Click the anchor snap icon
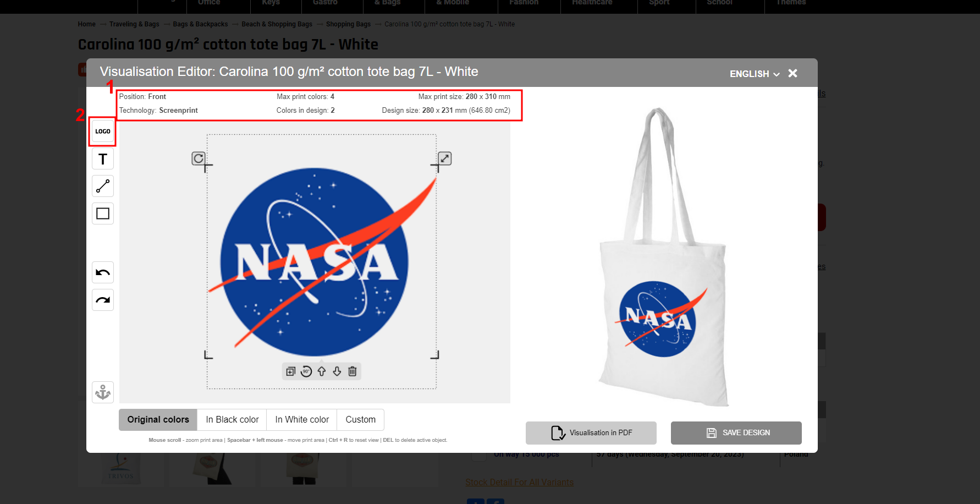Viewport: 980px width, 504px height. [x=102, y=392]
